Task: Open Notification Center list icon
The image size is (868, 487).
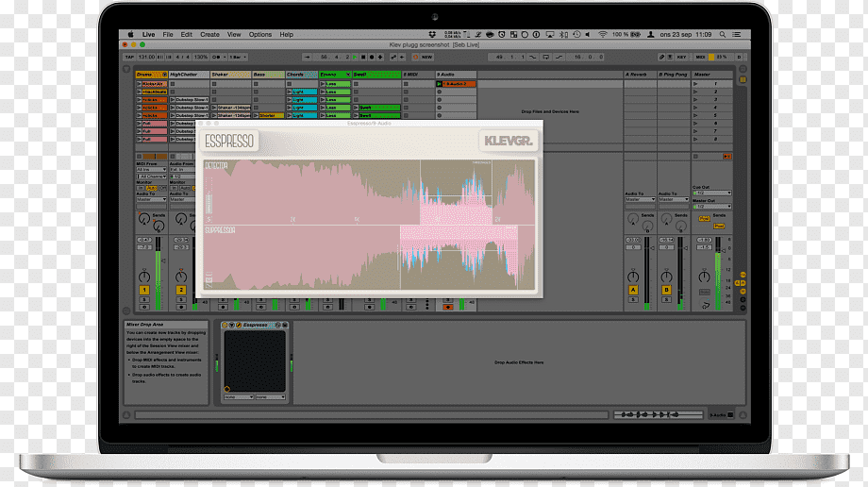Action: pyautogui.click(x=737, y=34)
